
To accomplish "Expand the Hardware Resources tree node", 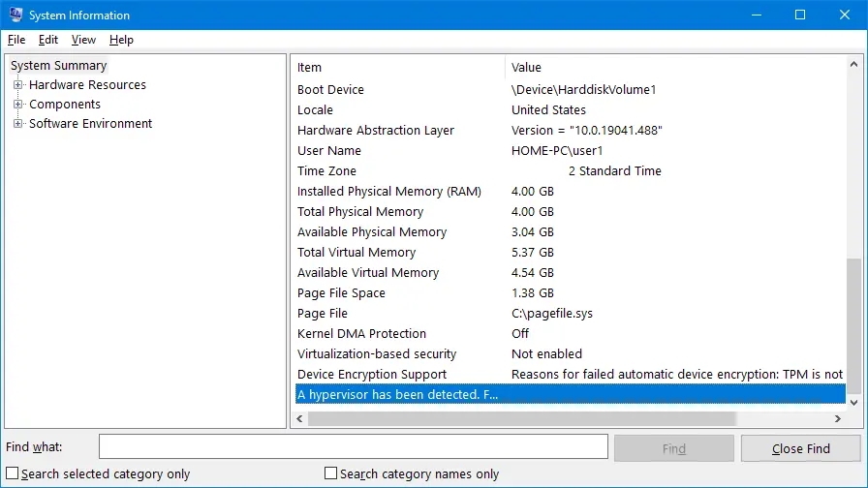I will point(17,85).
